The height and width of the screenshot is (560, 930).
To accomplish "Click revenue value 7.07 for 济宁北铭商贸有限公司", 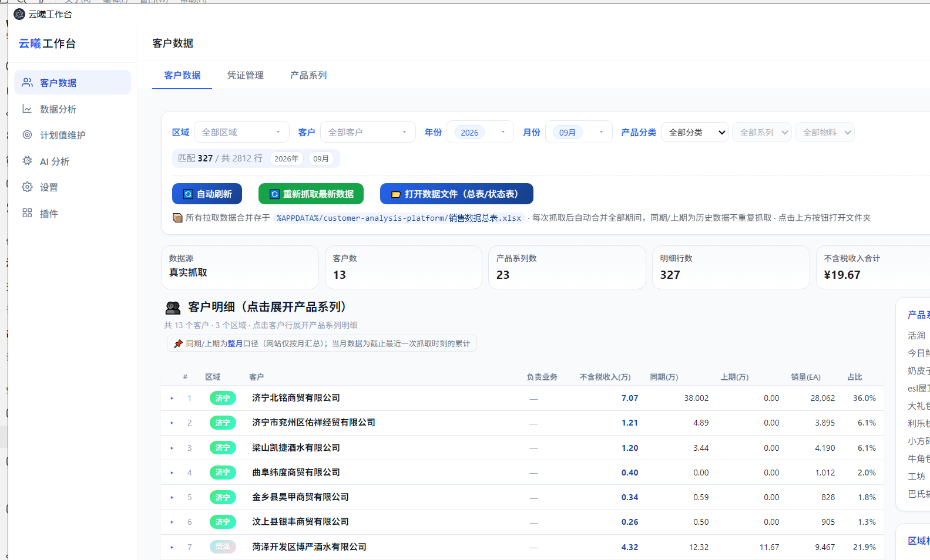I will (630, 398).
